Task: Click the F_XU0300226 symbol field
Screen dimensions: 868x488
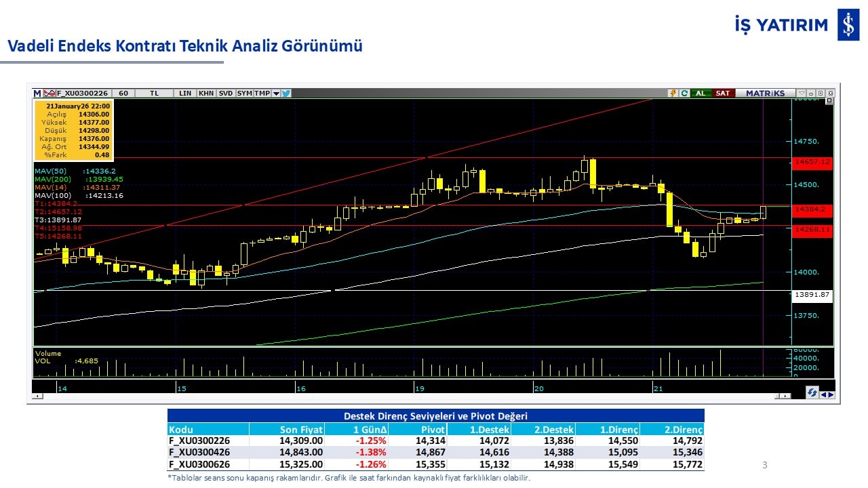Action: click(x=83, y=94)
